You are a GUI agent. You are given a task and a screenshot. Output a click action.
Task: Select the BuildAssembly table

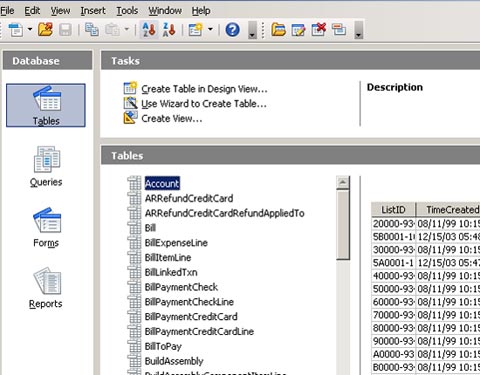[174, 361]
